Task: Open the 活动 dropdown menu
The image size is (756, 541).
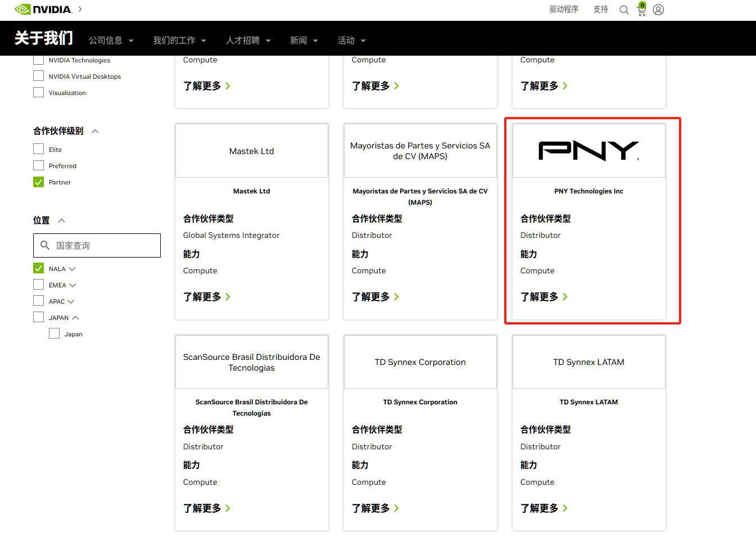Action: pyautogui.click(x=352, y=40)
